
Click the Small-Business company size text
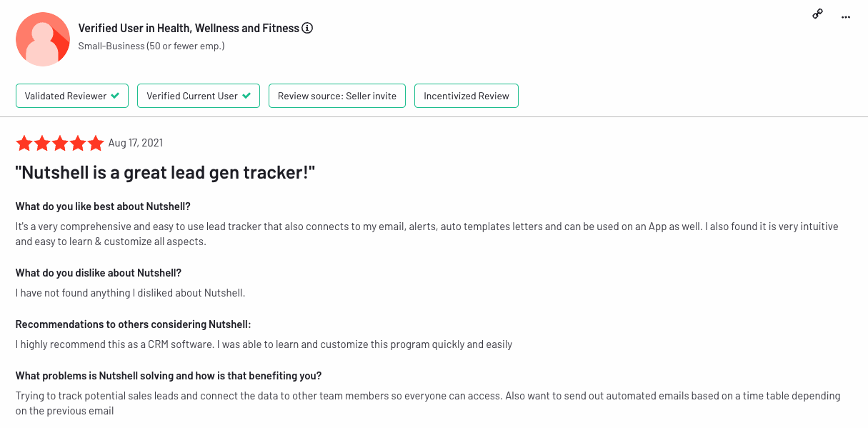tap(151, 46)
